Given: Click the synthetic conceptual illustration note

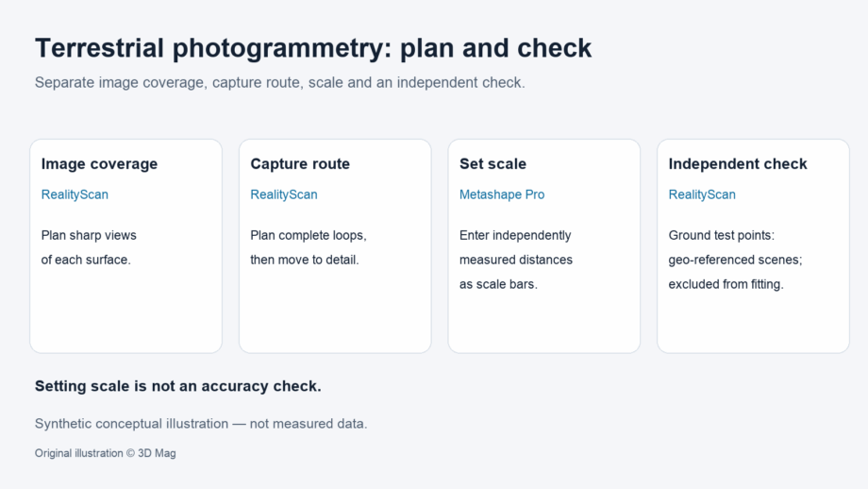Looking at the screenshot, I should pos(201,424).
